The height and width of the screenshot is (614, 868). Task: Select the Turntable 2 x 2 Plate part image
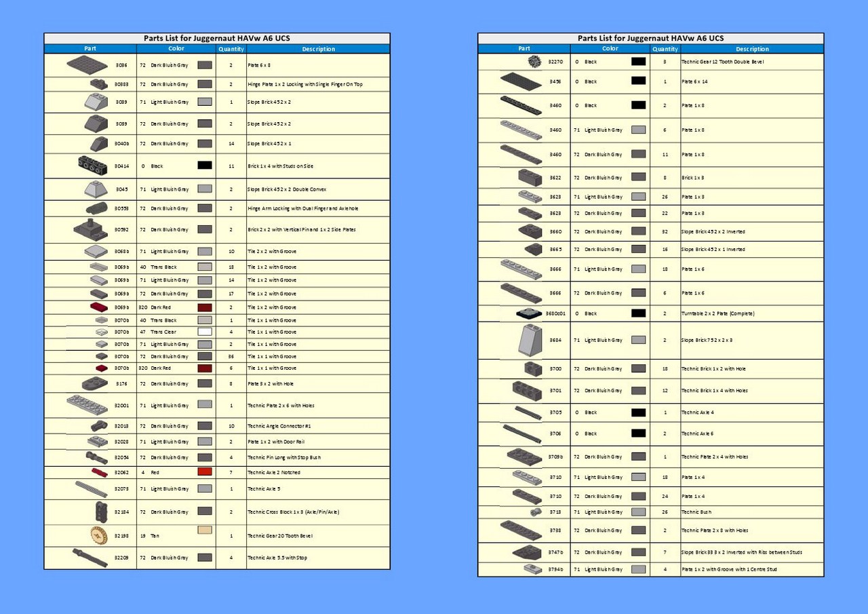(530, 313)
